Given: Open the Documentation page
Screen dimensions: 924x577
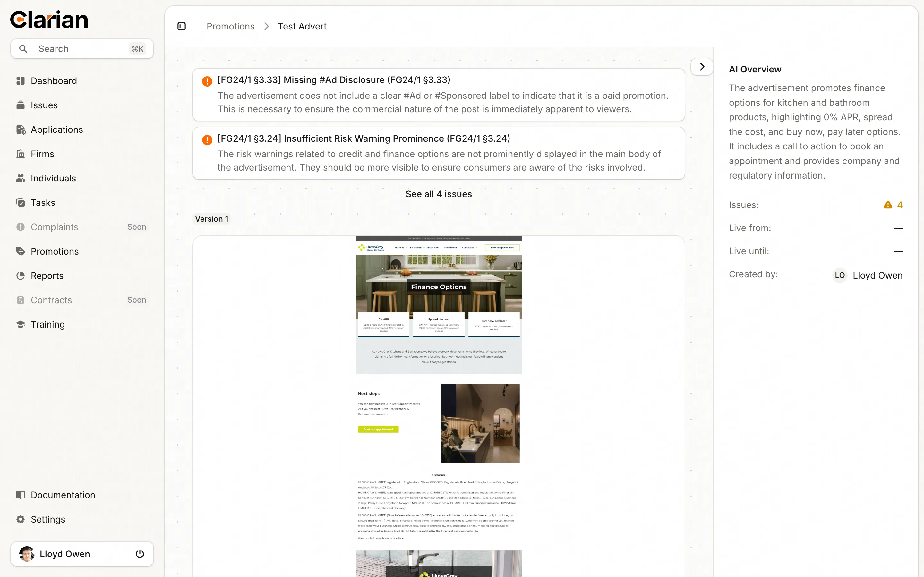Looking at the screenshot, I should click(63, 495).
